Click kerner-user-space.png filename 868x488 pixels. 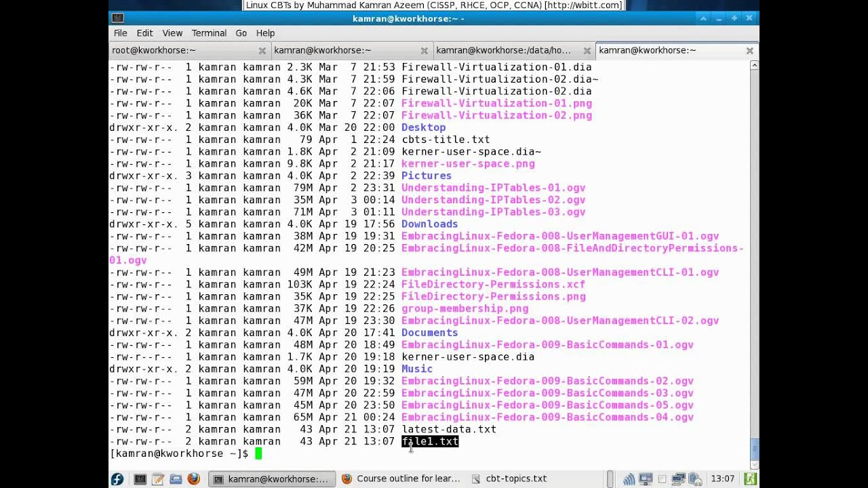pyautogui.click(x=468, y=163)
